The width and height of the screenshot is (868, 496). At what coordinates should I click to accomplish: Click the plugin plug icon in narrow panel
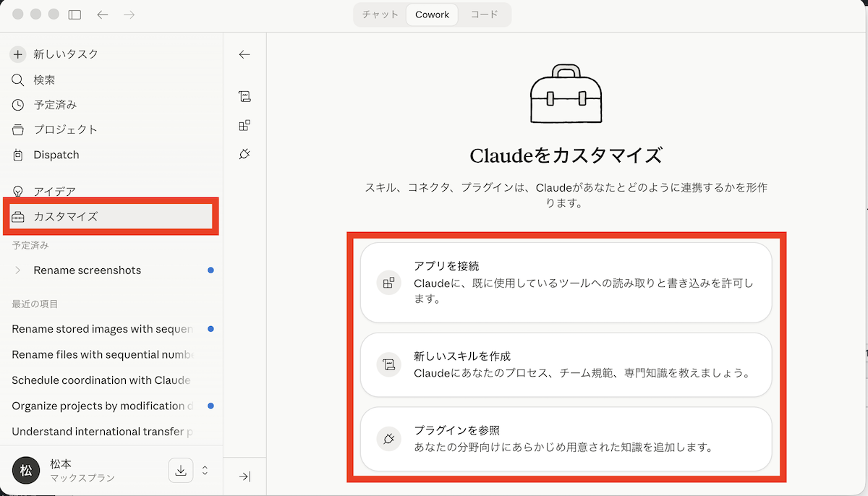coord(244,154)
